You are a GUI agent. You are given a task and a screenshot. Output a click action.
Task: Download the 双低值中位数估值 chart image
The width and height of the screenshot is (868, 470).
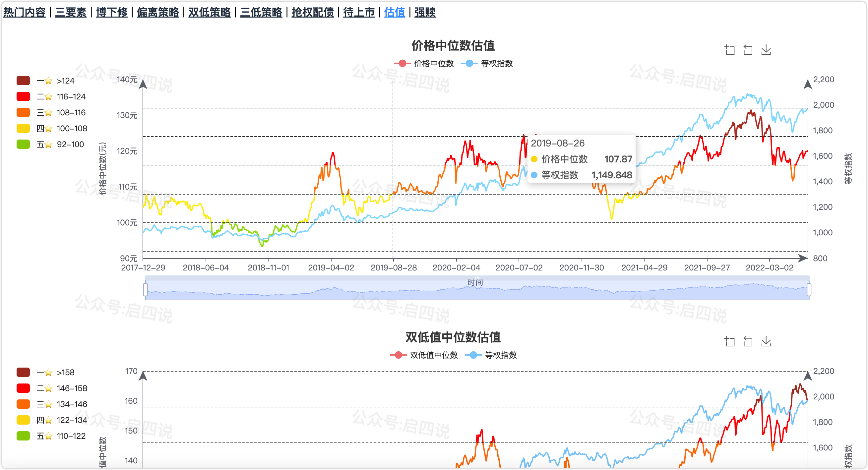tap(766, 342)
